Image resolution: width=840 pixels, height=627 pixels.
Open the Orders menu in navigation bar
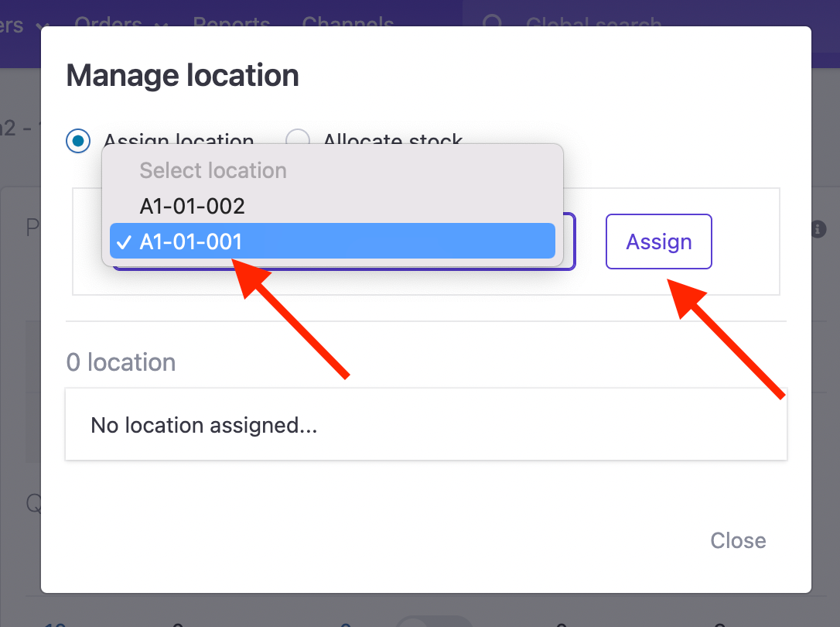121,22
